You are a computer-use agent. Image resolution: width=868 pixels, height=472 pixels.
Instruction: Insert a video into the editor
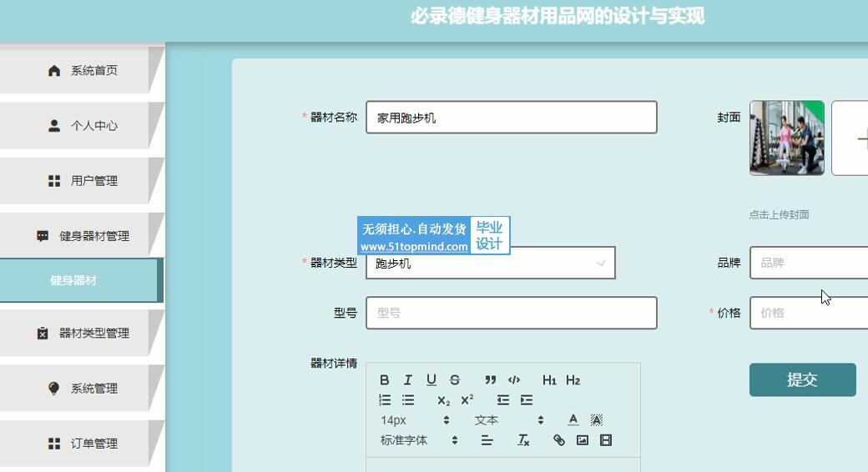tap(606, 440)
